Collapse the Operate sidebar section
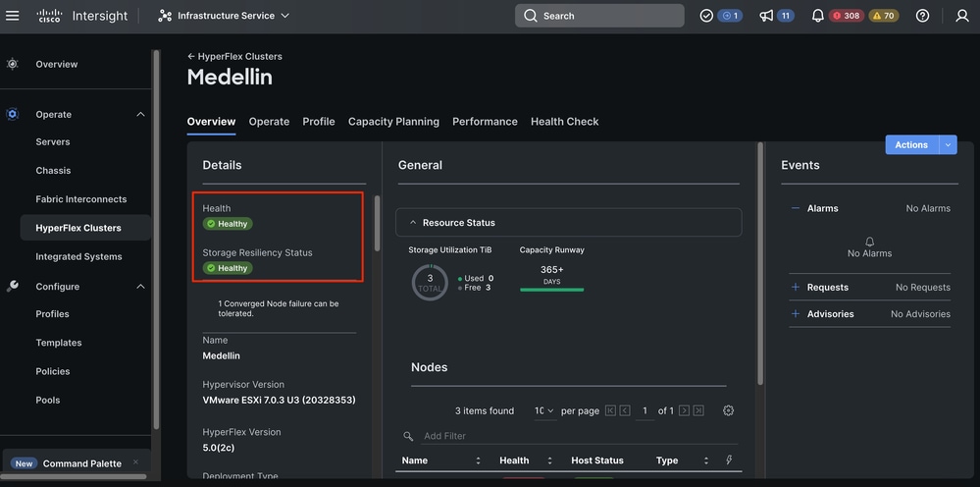This screenshot has height=487, width=980. pyautogui.click(x=140, y=115)
